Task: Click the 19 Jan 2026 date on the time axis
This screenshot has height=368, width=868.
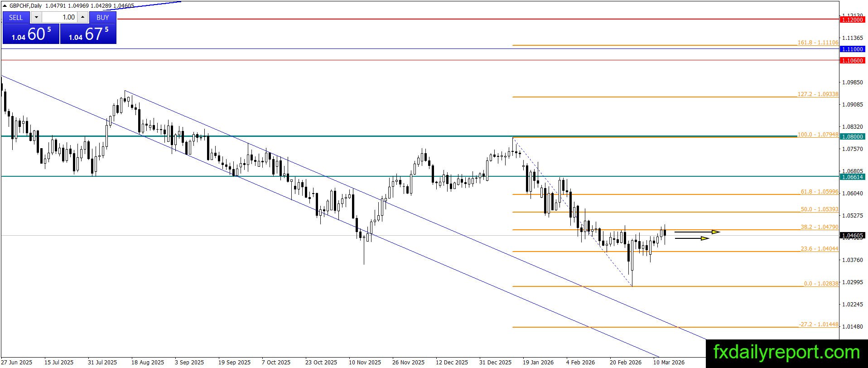Action: [538, 363]
